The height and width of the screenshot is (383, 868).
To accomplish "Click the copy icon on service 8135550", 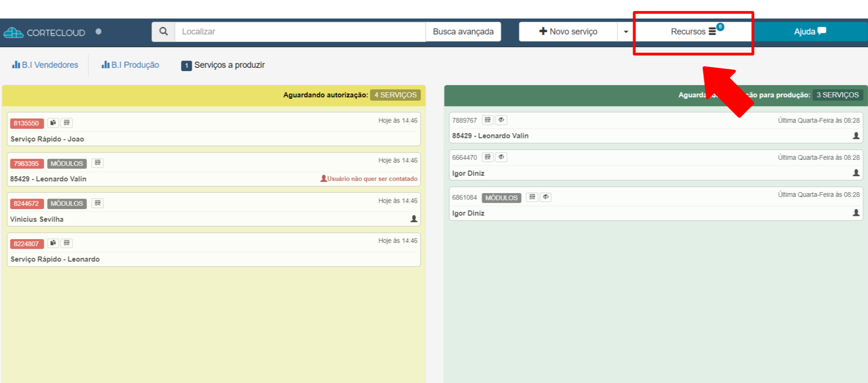I will [53, 123].
